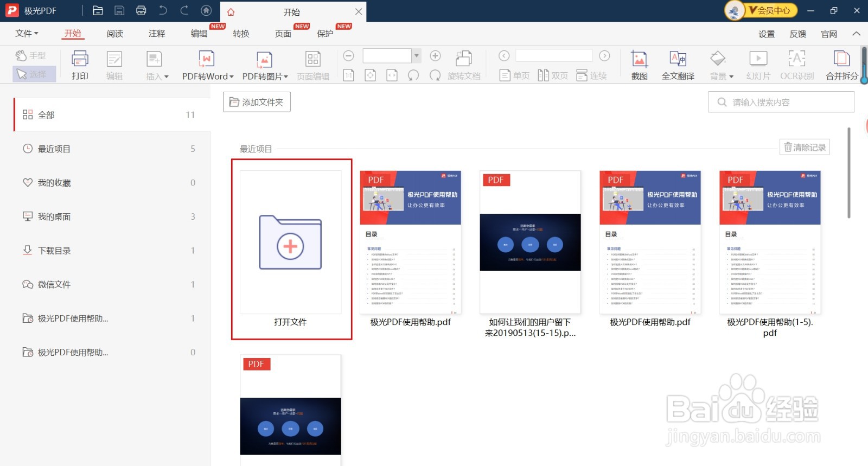Select the 手型 hand tool
Viewport: 868px width, 466px height.
(31, 55)
